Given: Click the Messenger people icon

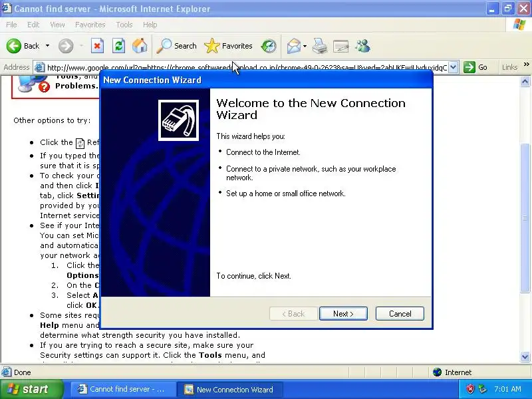Looking at the screenshot, I should pyautogui.click(x=362, y=46).
